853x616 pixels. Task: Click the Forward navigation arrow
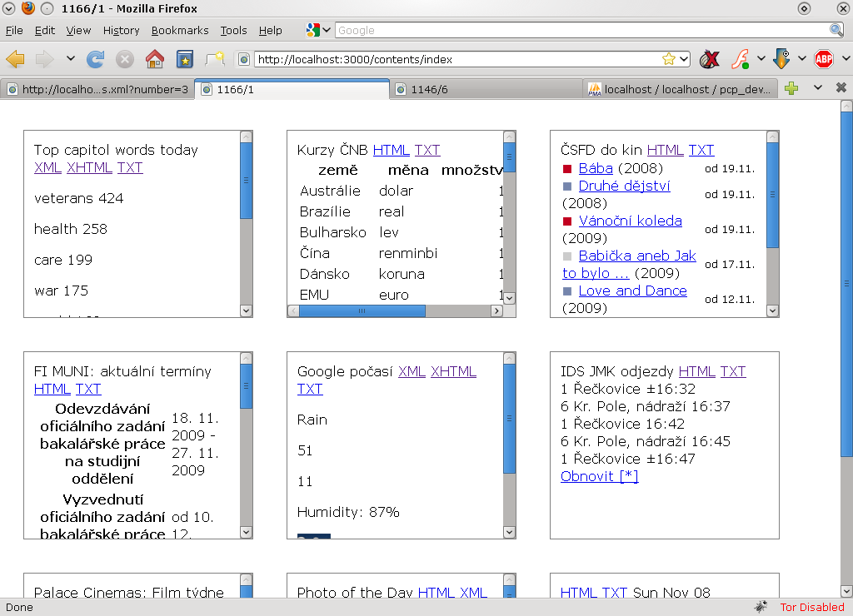tap(45, 59)
